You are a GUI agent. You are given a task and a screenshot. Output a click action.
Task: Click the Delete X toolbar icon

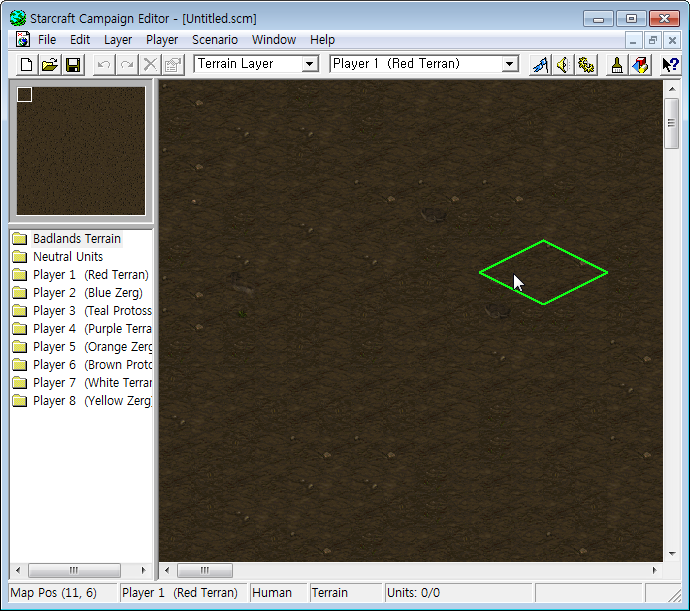pos(150,65)
